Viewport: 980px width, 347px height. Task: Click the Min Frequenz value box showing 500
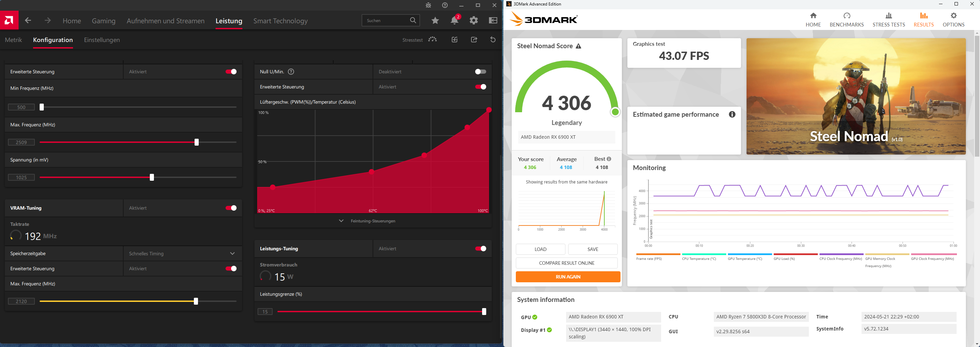[x=21, y=107]
